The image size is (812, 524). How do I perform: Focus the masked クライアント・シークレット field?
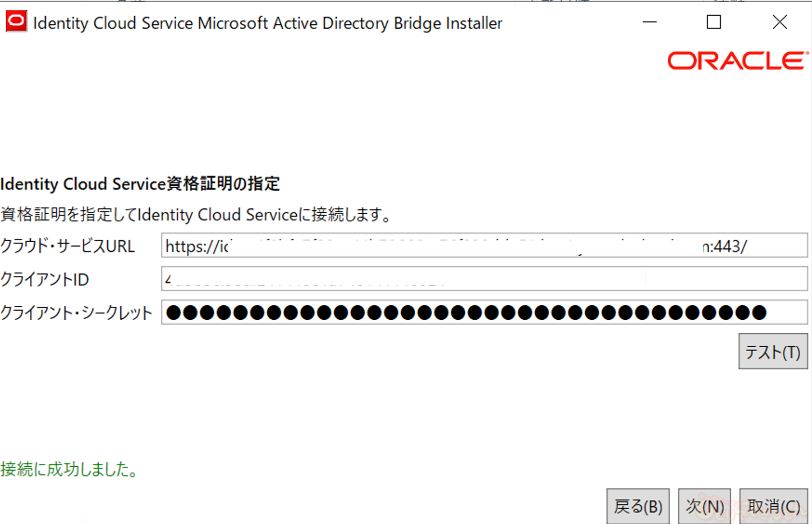pos(484,313)
